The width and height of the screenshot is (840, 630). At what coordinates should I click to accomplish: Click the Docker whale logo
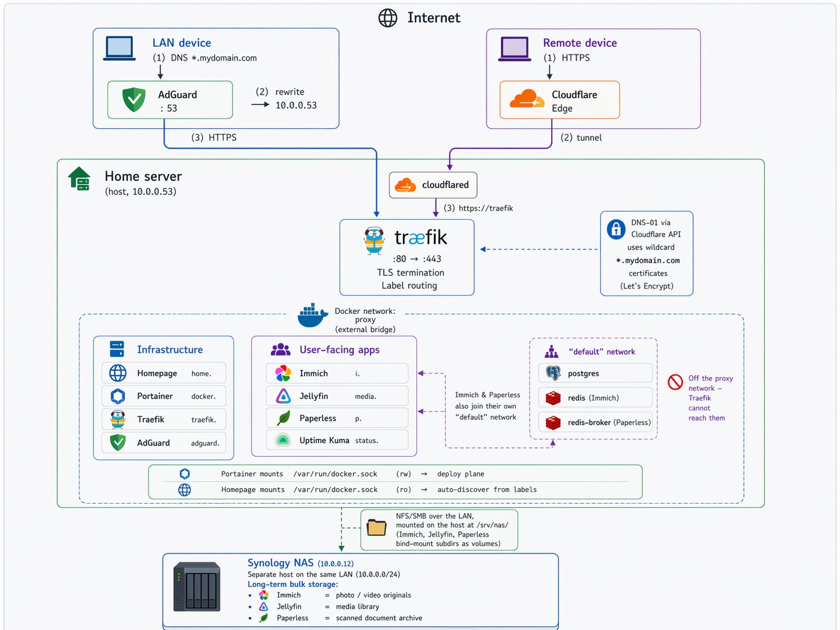pyautogui.click(x=313, y=316)
